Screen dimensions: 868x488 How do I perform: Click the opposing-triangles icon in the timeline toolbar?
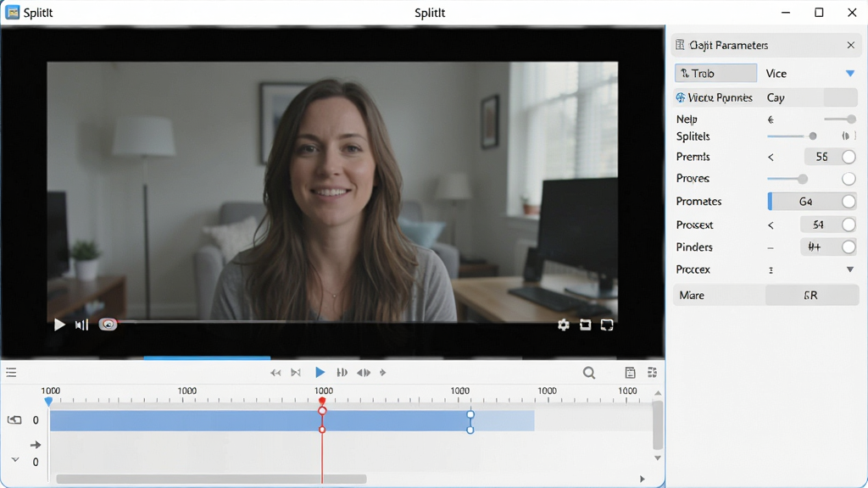point(364,373)
